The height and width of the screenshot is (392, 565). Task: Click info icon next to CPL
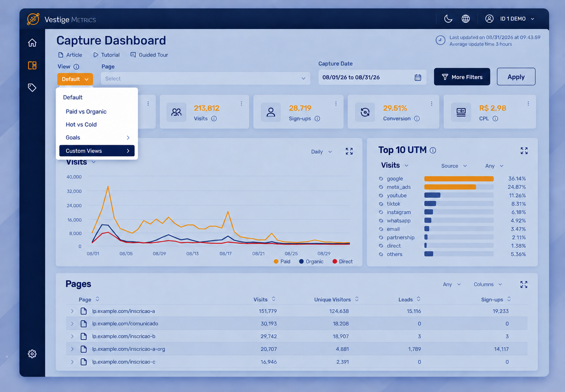pyautogui.click(x=495, y=119)
